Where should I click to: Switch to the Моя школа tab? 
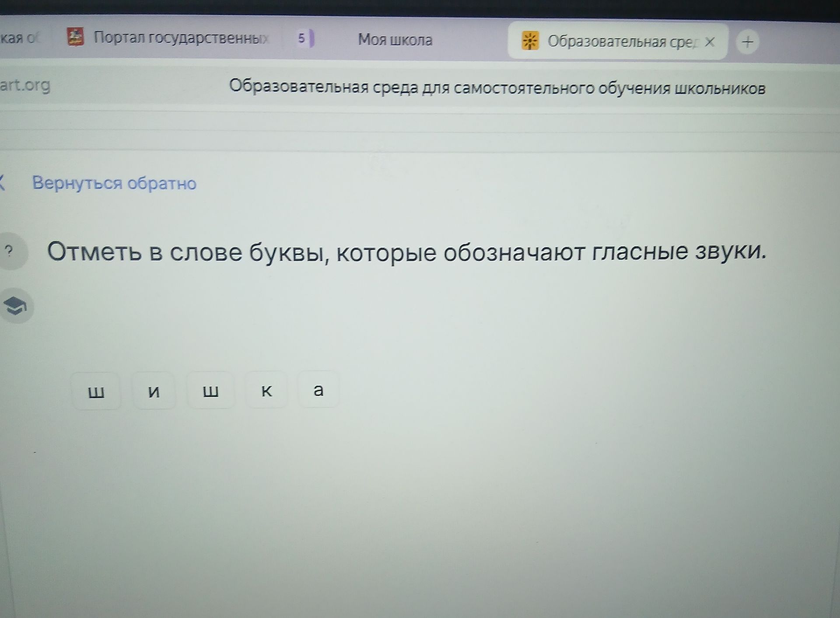point(395,40)
